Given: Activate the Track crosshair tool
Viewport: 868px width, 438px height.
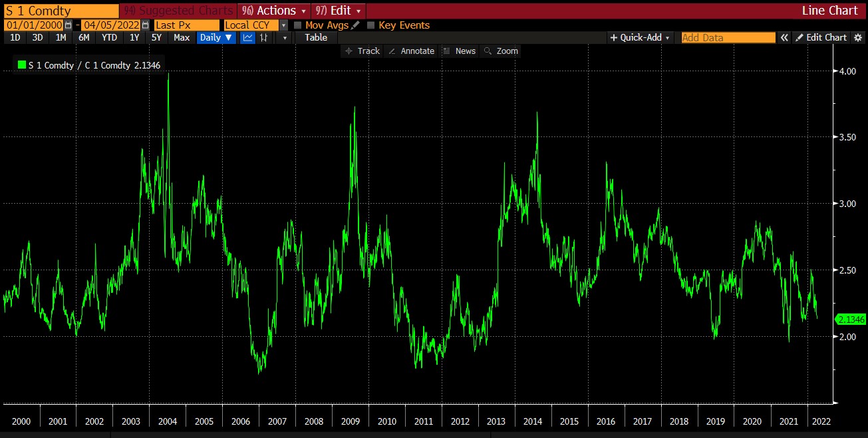Looking at the screenshot, I should pyautogui.click(x=362, y=51).
